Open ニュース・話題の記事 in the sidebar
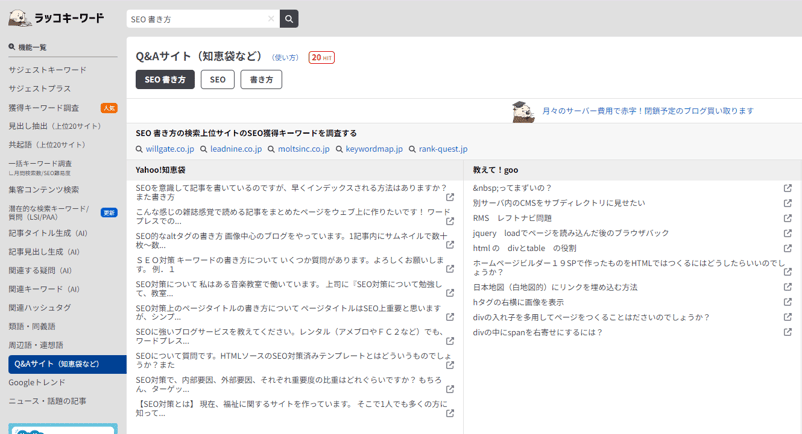The width and height of the screenshot is (802, 434). (x=47, y=401)
